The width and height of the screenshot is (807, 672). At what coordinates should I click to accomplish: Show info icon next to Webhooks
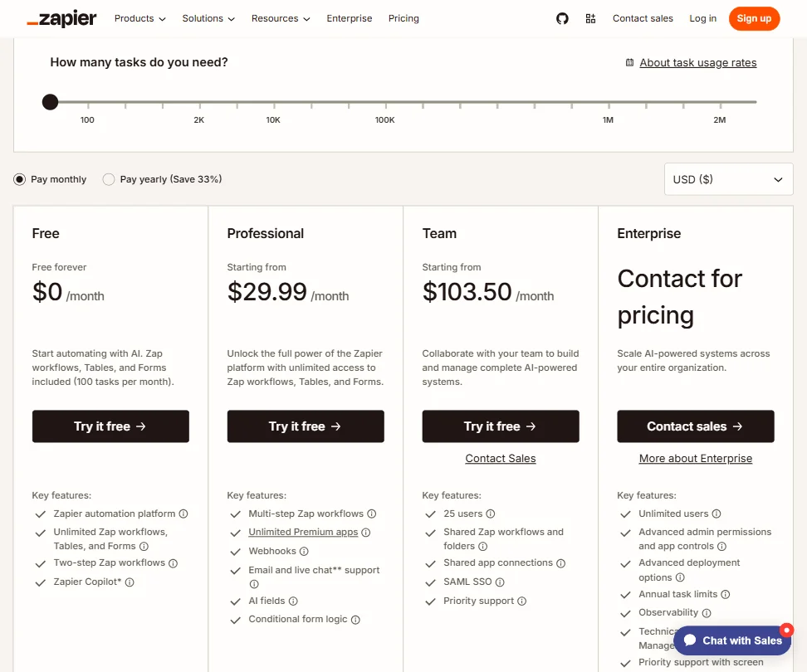click(x=304, y=551)
